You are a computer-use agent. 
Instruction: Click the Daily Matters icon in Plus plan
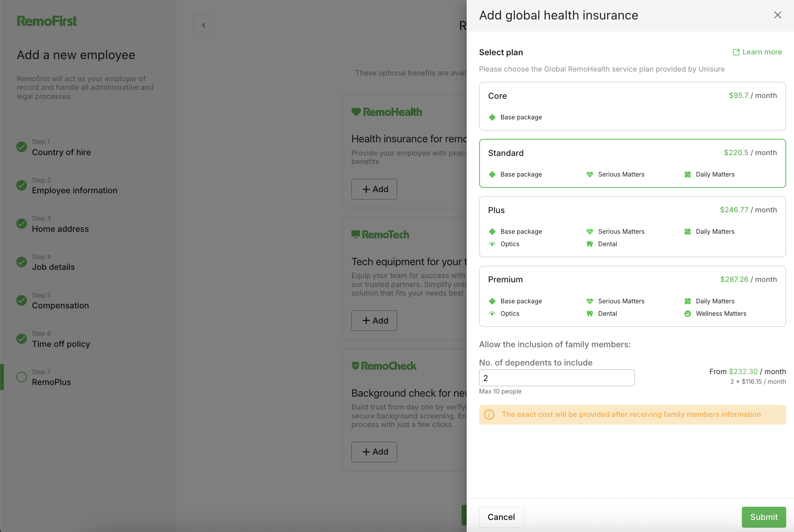point(687,231)
